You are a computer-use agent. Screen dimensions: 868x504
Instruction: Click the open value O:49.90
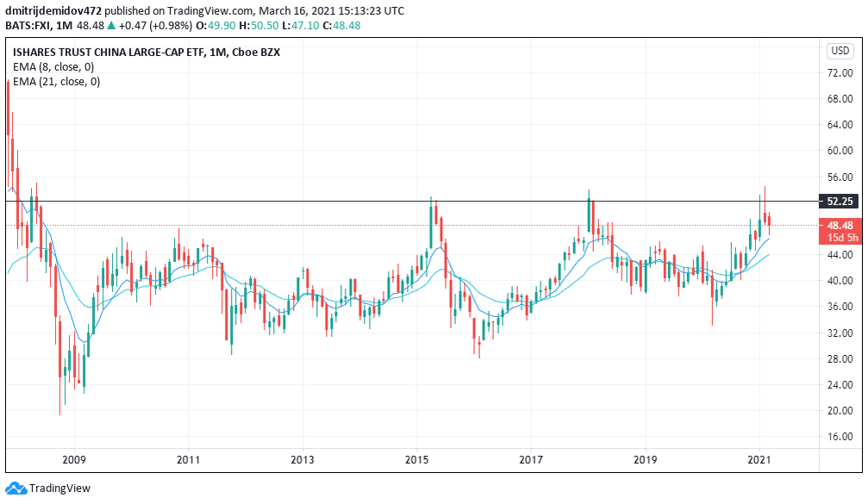point(216,26)
